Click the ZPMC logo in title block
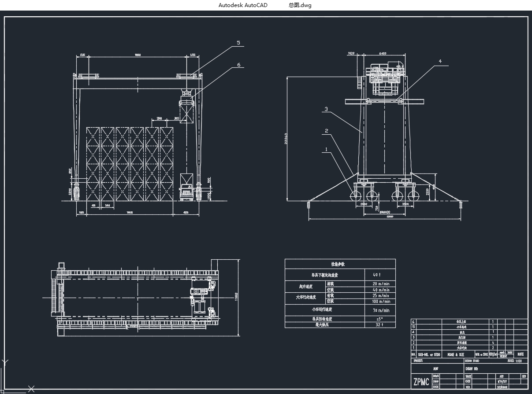This screenshot has width=532, height=394. [x=421, y=382]
